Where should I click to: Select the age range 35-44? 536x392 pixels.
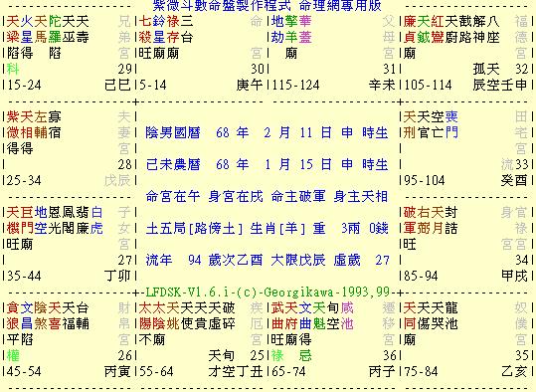pos(24,276)
